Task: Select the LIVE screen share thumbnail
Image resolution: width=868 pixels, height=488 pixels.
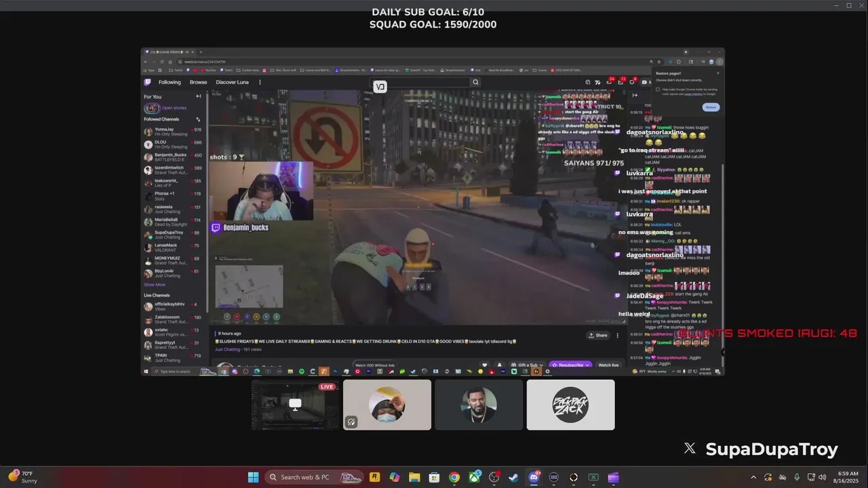Action: tap(295, 405)
